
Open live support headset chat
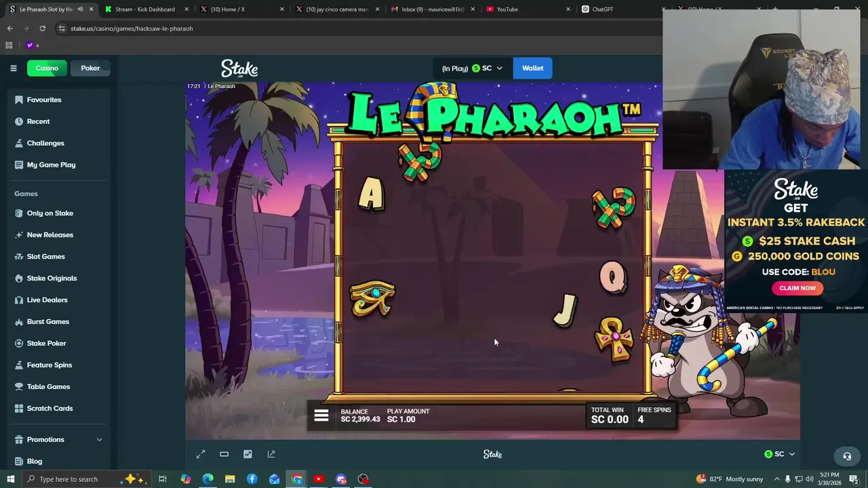pos(846,456)
